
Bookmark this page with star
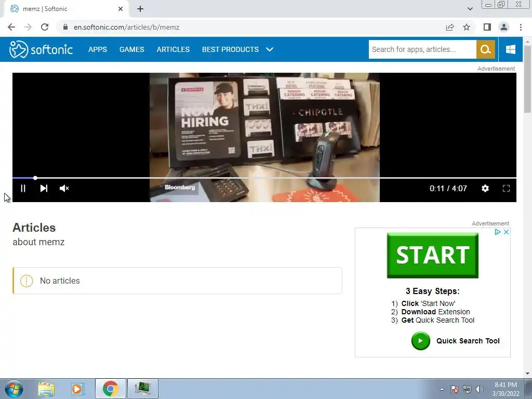pos(467,27)
